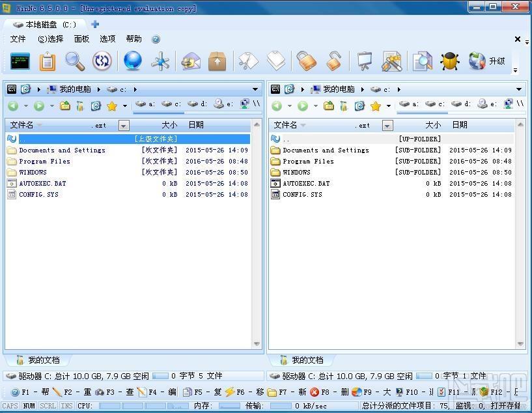This screenshot has width=532, height=413.
Task: Click the presentation slideshow board icon
Action: 365,61
